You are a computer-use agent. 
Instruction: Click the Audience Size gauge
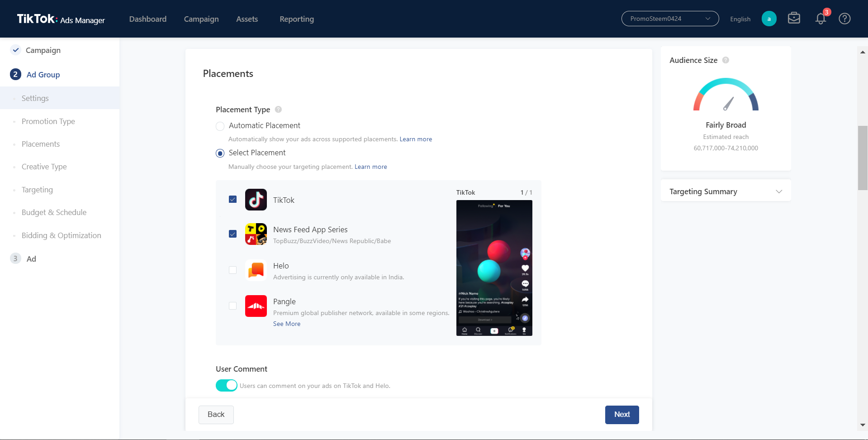(726, 94)
